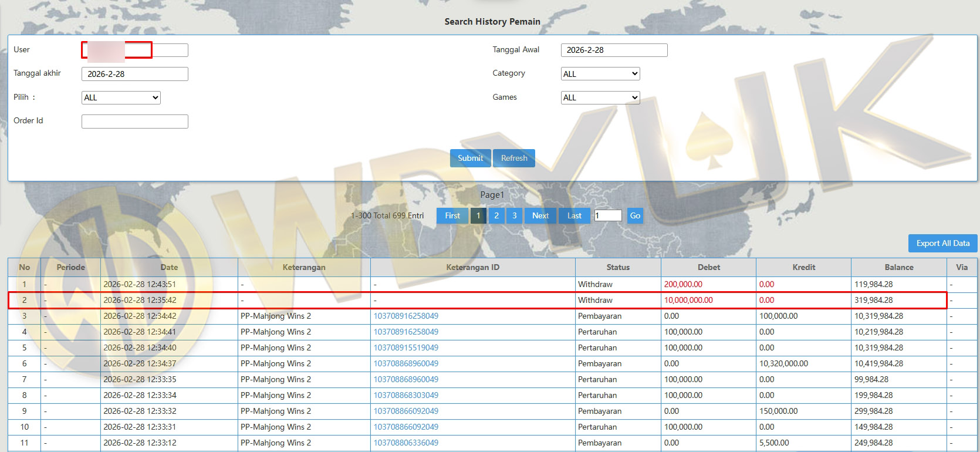Select page 2 in pagination
This screenshot has height=452, width=980.
click(x=496, y=215)
